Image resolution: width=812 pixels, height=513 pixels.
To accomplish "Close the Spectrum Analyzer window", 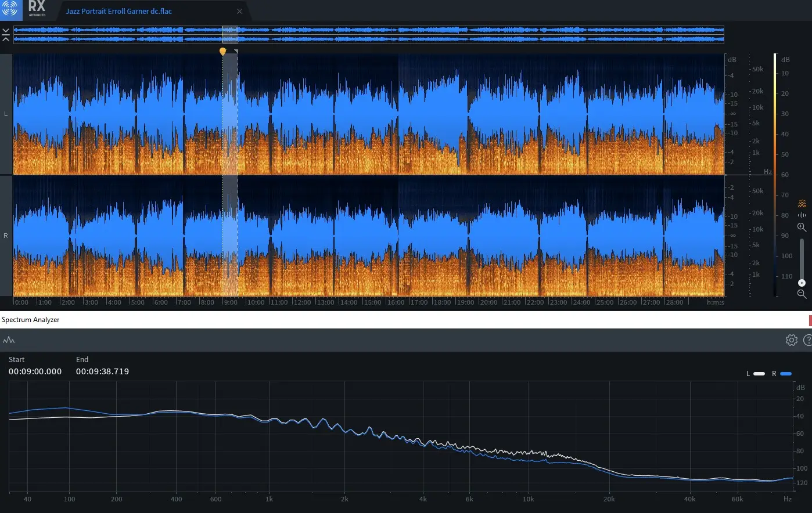I will click(x=810, y=320).
